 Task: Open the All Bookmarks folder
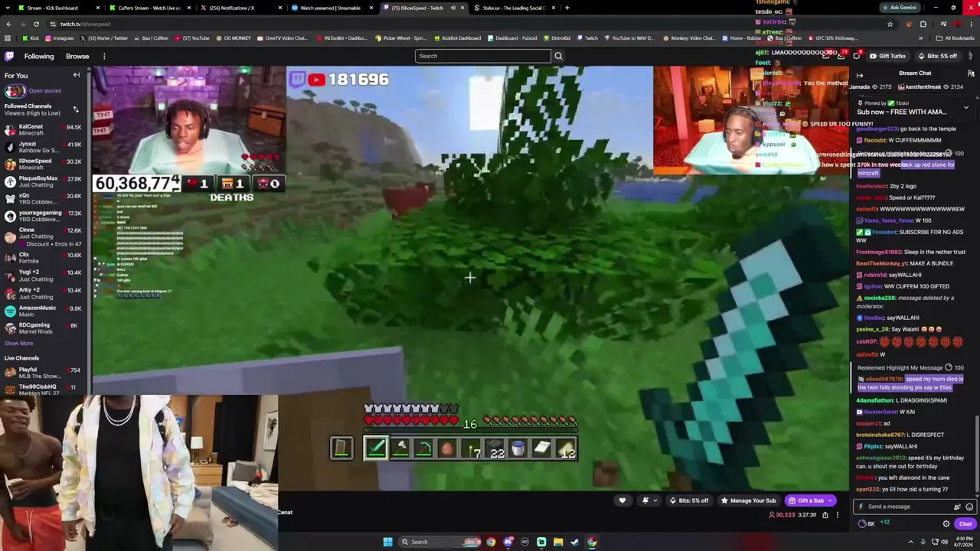tap(955, 38)
